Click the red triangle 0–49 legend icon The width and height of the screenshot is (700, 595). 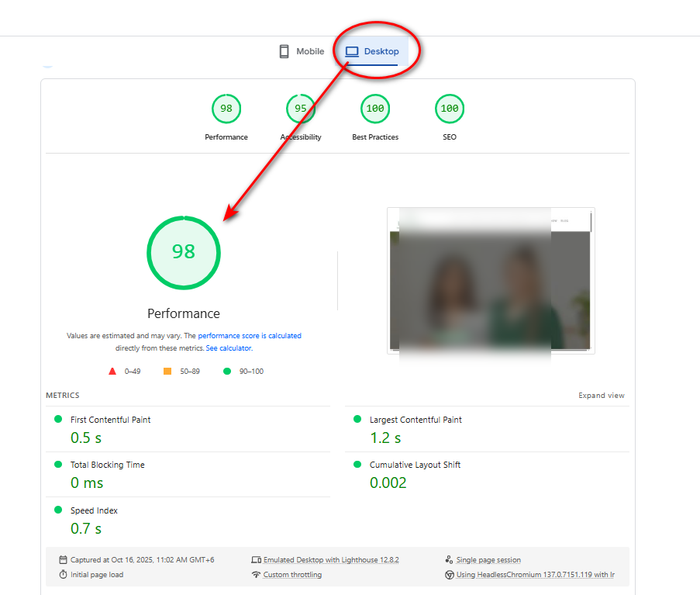click(x=112, y=372)
